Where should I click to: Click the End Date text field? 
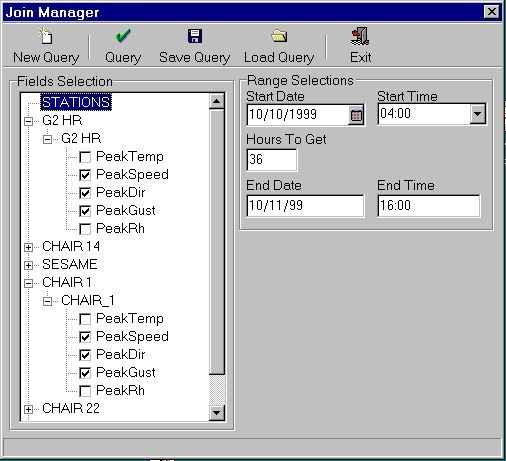point(305,206)
